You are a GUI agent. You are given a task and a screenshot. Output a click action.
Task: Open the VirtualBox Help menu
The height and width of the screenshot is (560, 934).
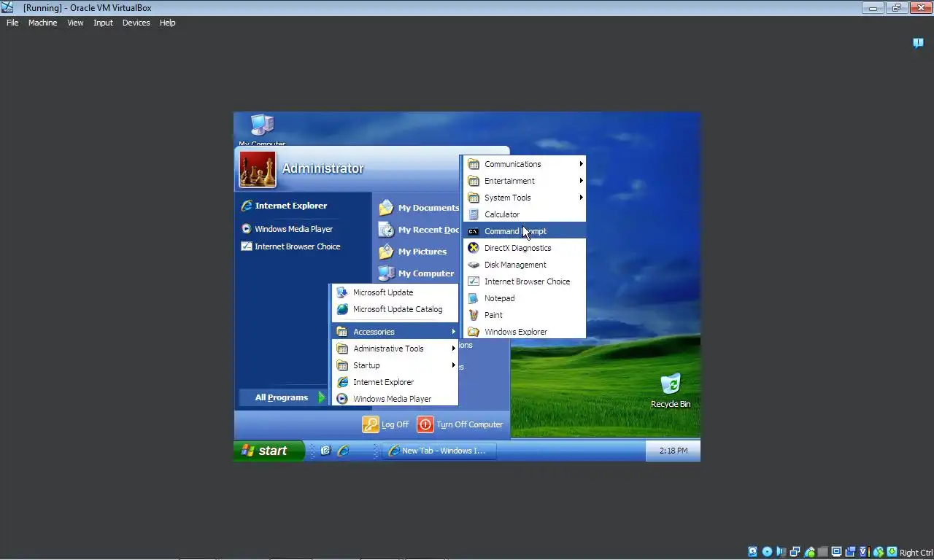pyautogui.click(x=167, y=23)
